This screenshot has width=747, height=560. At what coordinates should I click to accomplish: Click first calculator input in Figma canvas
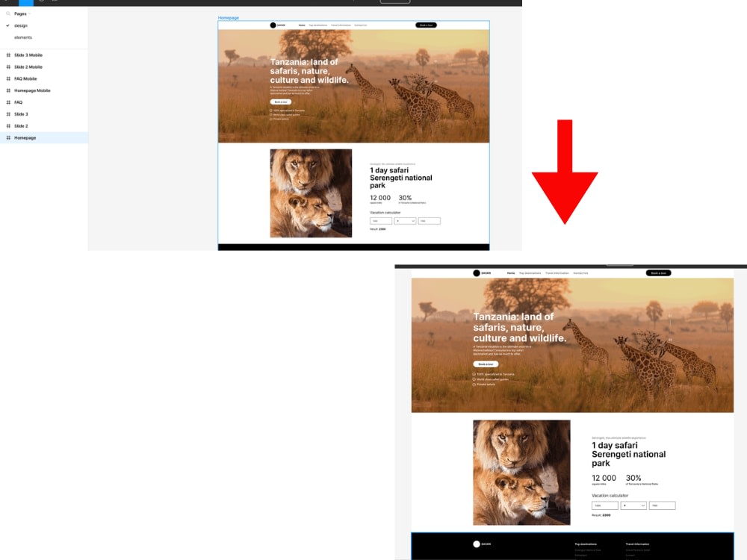coord(381,221)
